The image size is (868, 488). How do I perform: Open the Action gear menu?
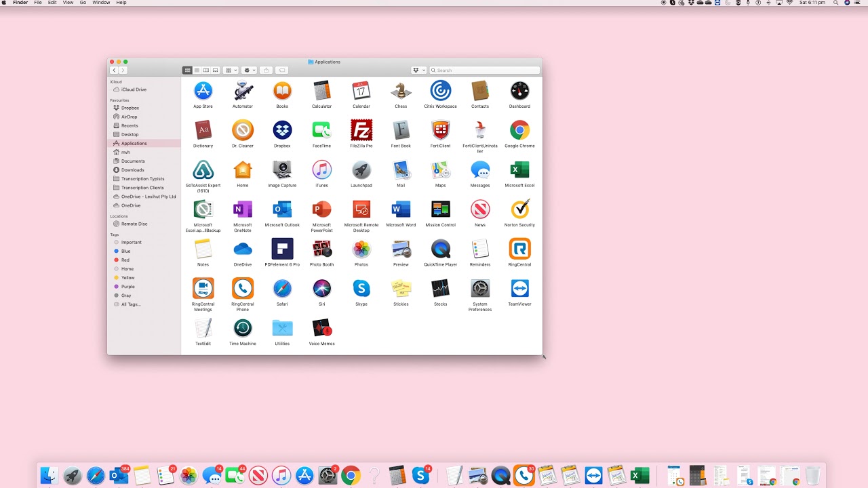250,70
